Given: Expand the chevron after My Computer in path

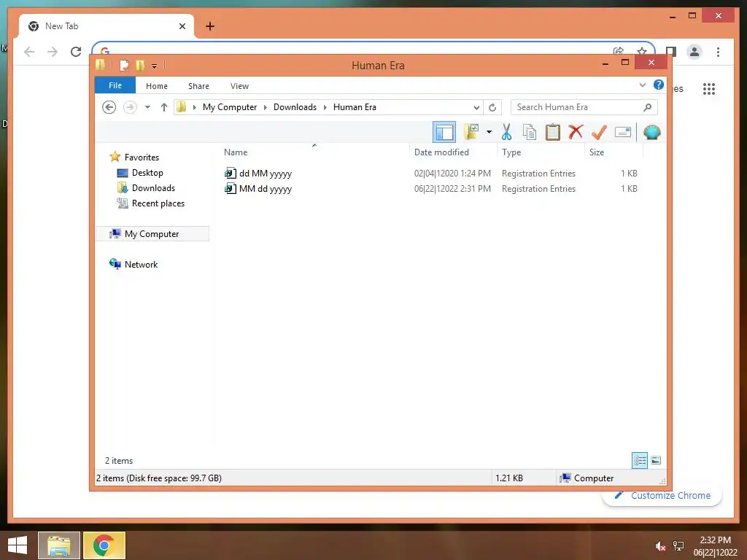Looking at the screenshot, I should pyautogui.click(x=266, y=108).
